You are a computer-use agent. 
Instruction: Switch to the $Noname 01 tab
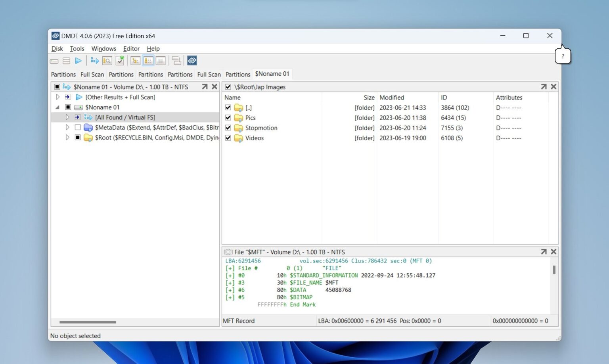pyautogui.click(x=272, y=74)
